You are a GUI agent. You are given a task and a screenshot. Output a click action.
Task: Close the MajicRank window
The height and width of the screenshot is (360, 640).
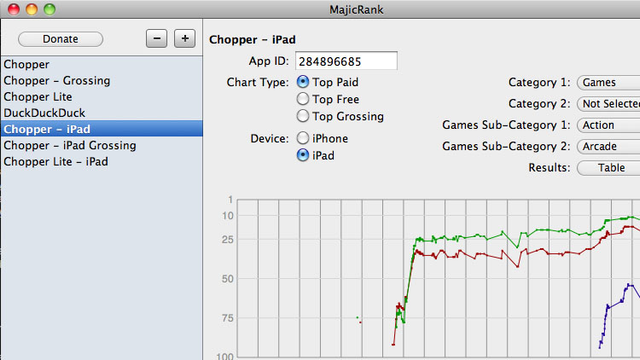pos(14,9)
